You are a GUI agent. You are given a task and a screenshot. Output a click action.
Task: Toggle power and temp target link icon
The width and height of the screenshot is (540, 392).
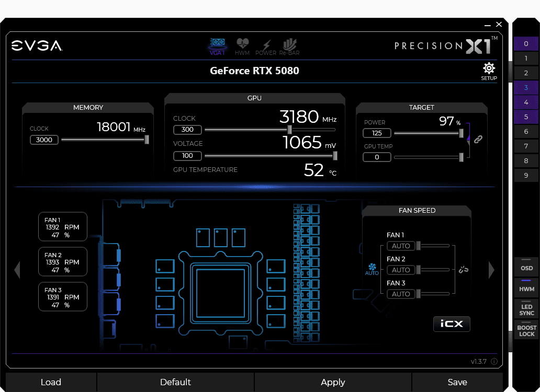[x=478, y=139]
